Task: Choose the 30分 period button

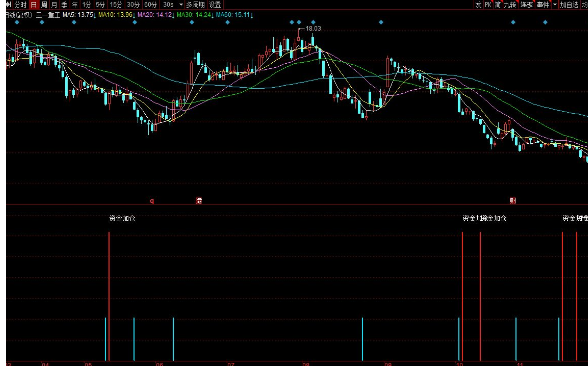Action: point(133,4)
